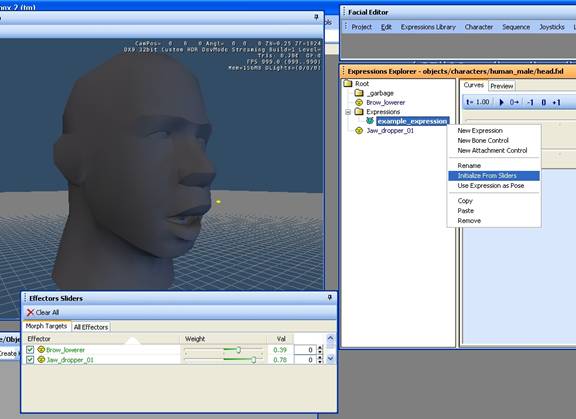Choose Remove from context menu
The height and width of the screenshot is (419, 576).
[x=494, y=221]
